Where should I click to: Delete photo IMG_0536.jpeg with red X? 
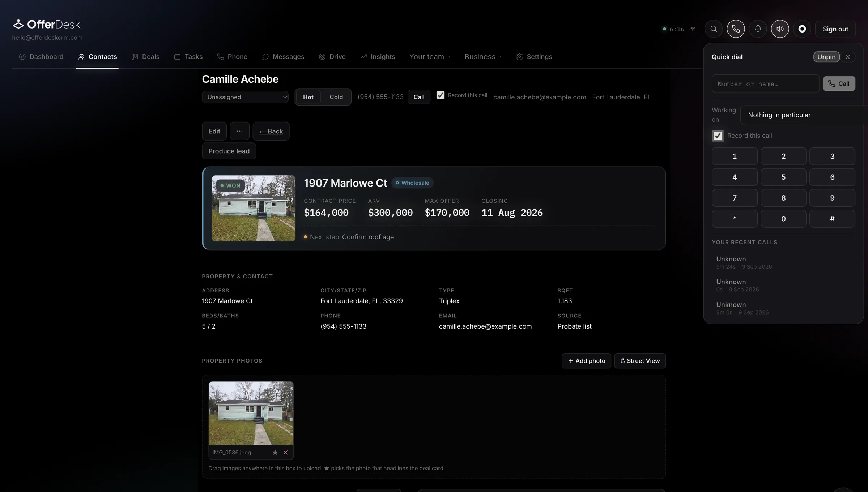pos(285,452)
